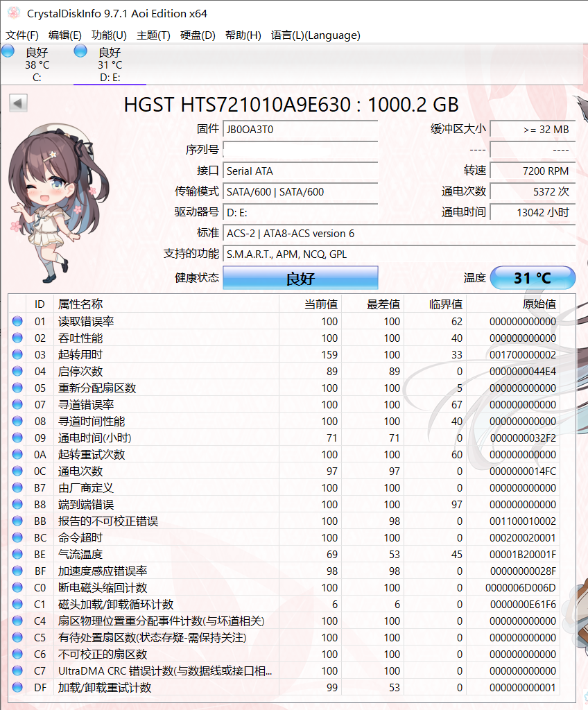Open the 编辑(E) menu
The height and width of the screenshot is (710, 588).
64,35
